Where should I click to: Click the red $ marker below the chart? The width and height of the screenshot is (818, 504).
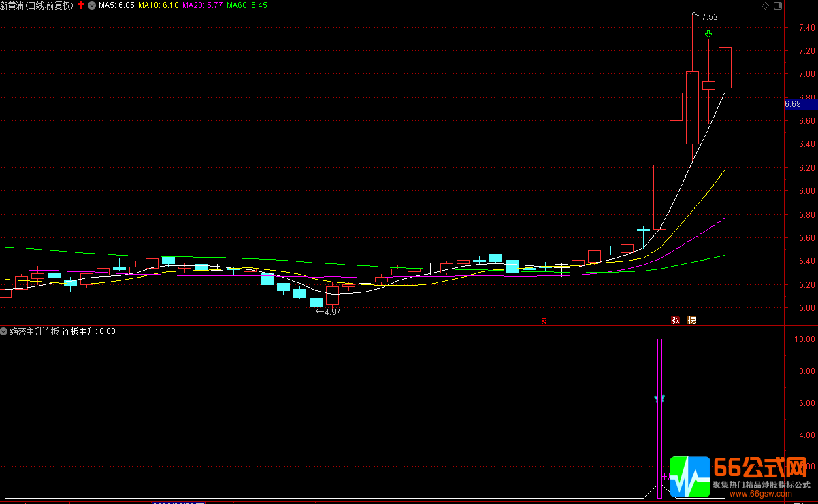pyautogui.click(x=544, y=321)
